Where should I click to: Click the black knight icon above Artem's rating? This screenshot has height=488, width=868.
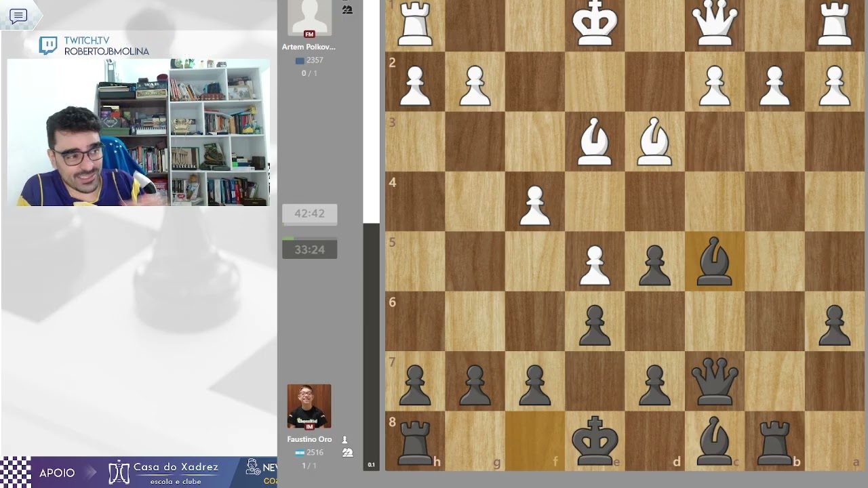point(347,9)
